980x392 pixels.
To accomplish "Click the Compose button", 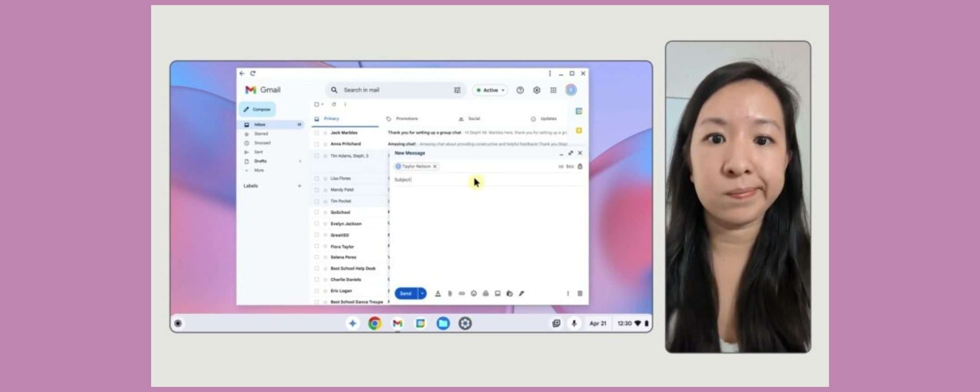I will click(x=257, y=110).
